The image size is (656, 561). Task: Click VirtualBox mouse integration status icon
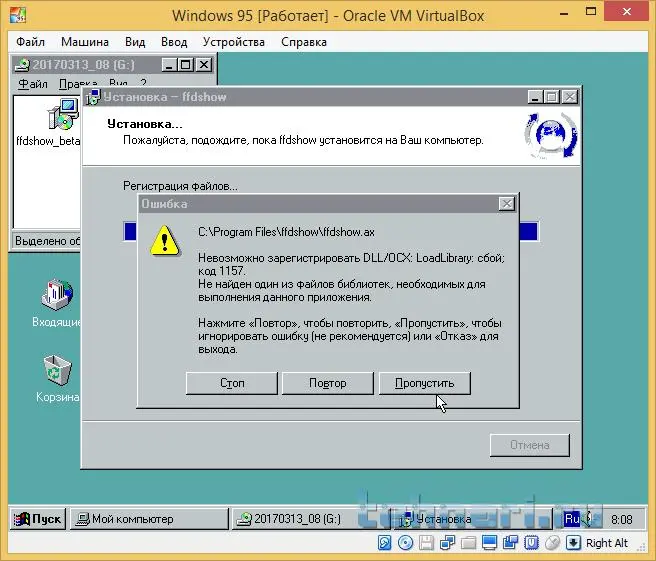(x=552, y=543)
